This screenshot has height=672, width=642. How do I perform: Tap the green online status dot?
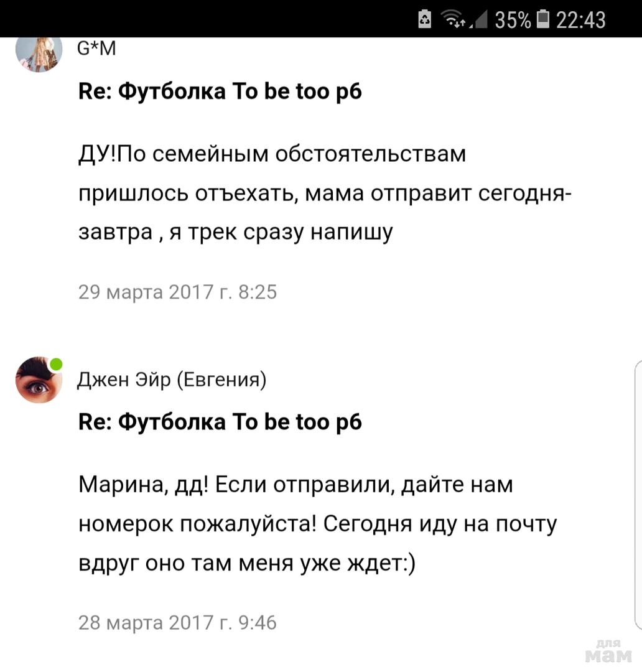56,364
